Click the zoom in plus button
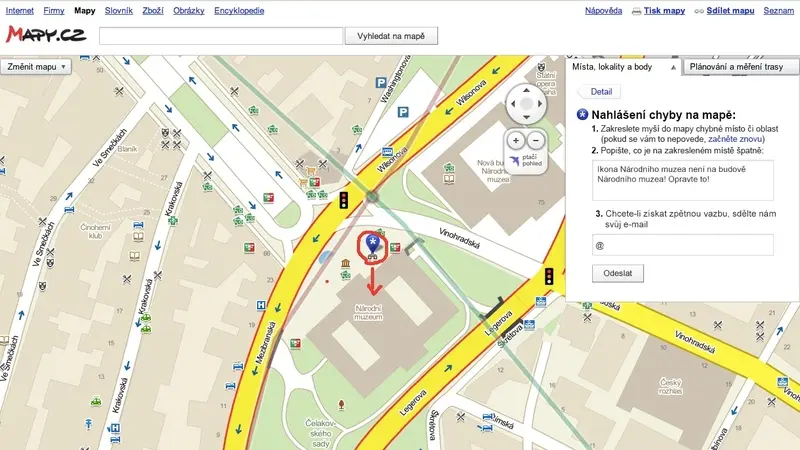 [x=516, y=140]
